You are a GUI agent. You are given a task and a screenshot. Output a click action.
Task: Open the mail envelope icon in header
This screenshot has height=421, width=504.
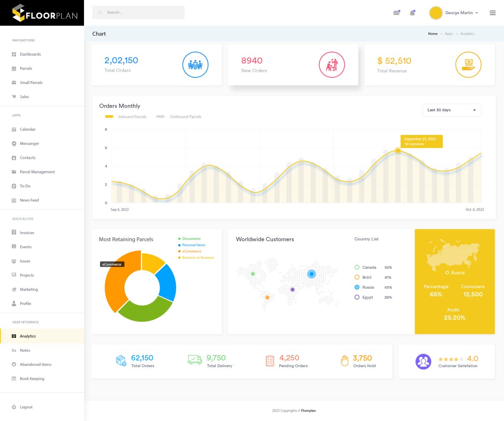[x=396, y=13]
